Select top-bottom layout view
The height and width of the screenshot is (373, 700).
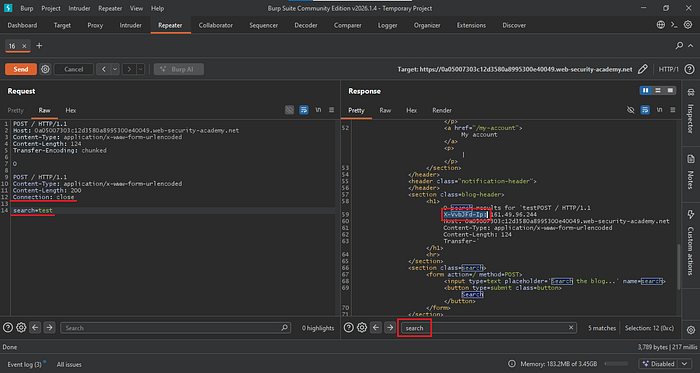click(658, 91)
